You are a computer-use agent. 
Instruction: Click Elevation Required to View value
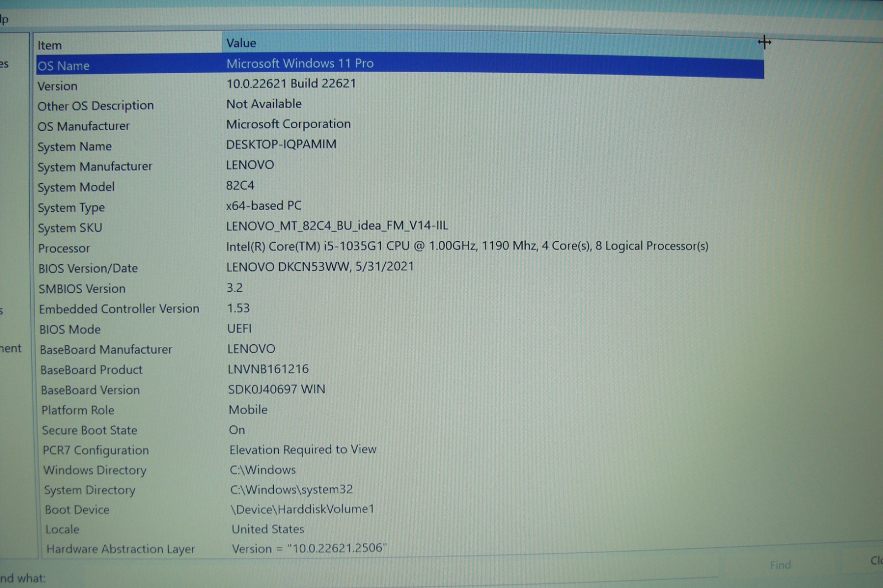click(x=303, y=450)
